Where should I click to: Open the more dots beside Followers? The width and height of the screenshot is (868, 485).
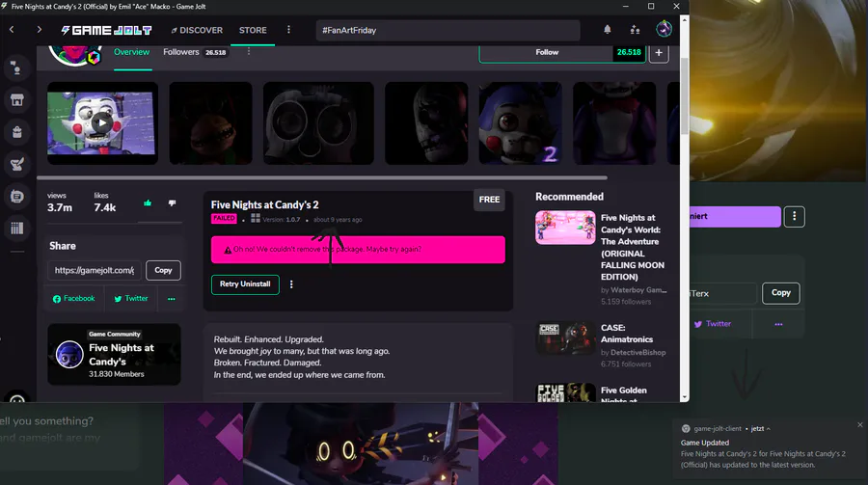click(x=249, y=51)
